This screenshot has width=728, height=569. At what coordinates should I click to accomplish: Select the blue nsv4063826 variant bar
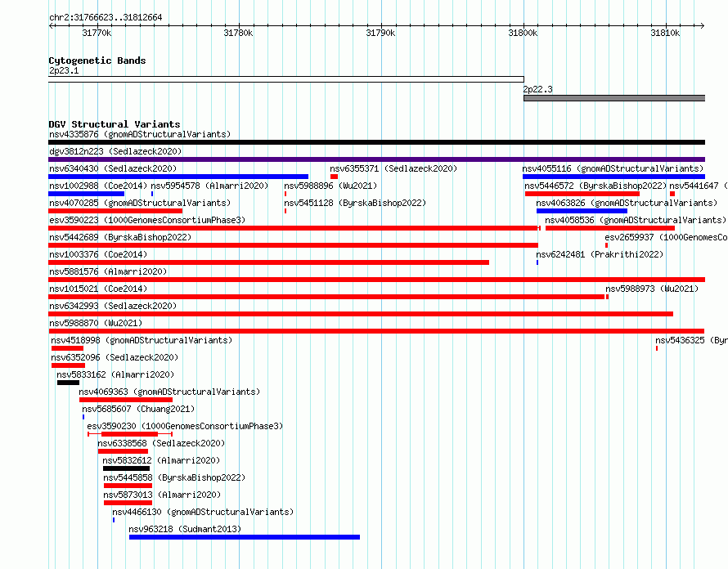click(582, 211)
